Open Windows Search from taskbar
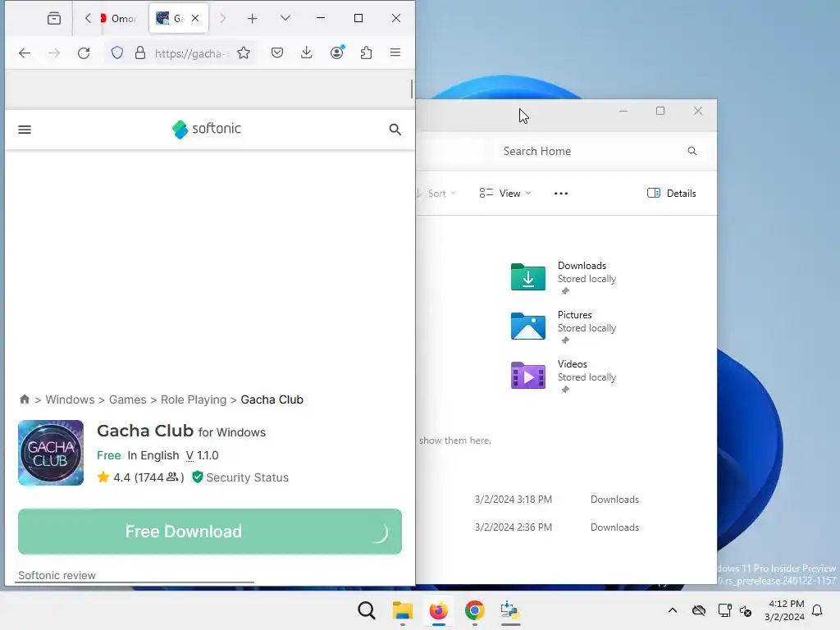840x630 pixels. coord(367,610)
